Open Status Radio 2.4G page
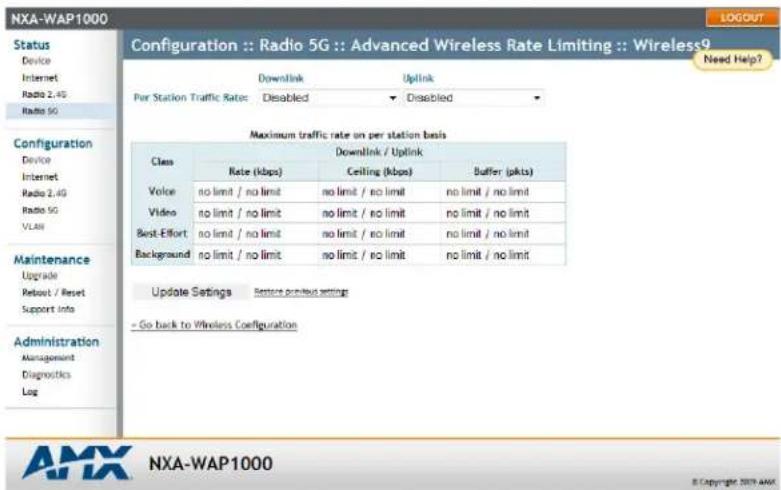781x490 pixels. [x=44, y=94]
